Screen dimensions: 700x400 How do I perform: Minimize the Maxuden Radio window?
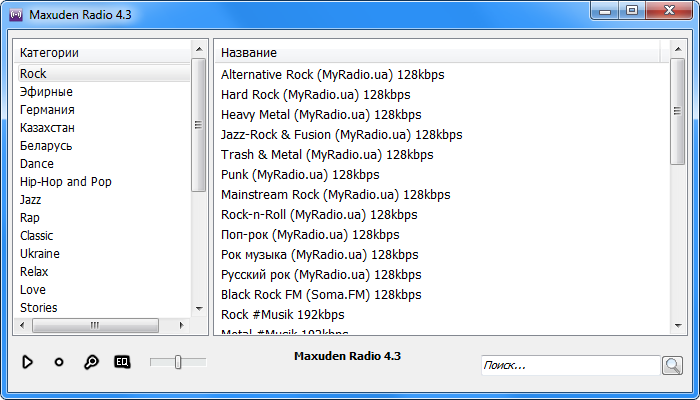[604, 11]
